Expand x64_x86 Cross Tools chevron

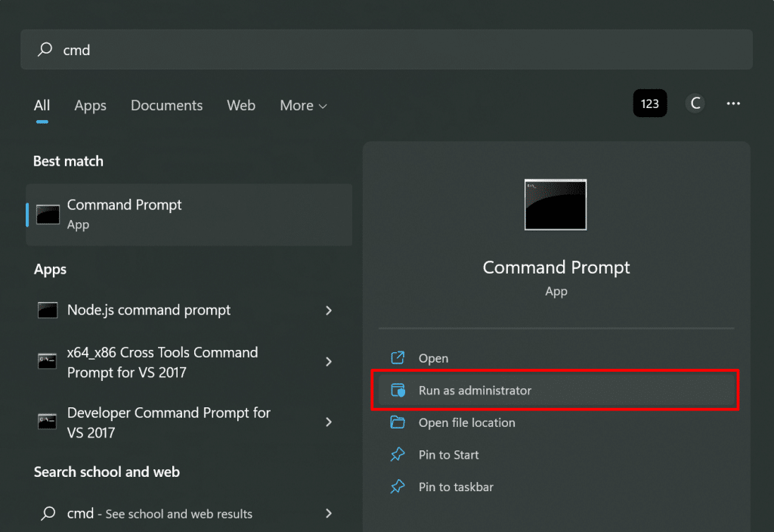[x=328, y=362]
